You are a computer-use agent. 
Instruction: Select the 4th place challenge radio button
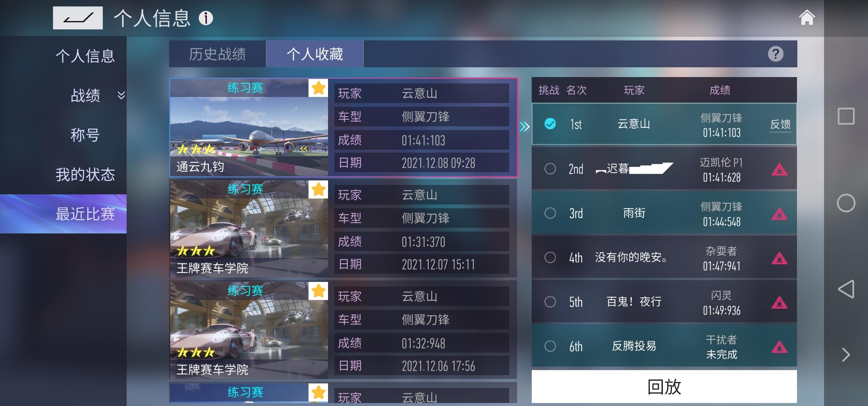tap(550, 258)
